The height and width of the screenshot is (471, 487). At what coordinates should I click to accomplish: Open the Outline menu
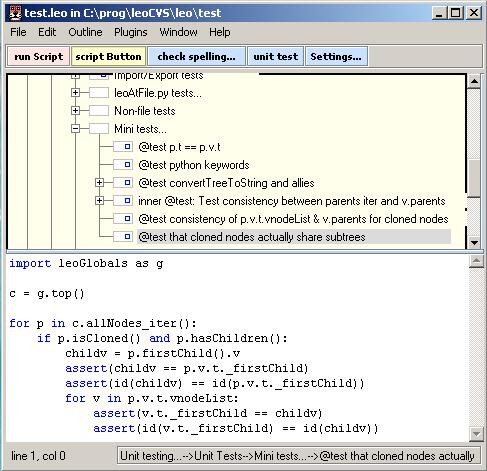point(85,32)
